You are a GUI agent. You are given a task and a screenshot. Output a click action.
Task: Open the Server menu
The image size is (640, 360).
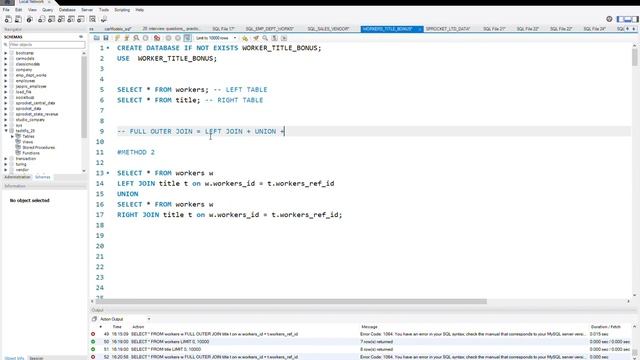(87, 10)
